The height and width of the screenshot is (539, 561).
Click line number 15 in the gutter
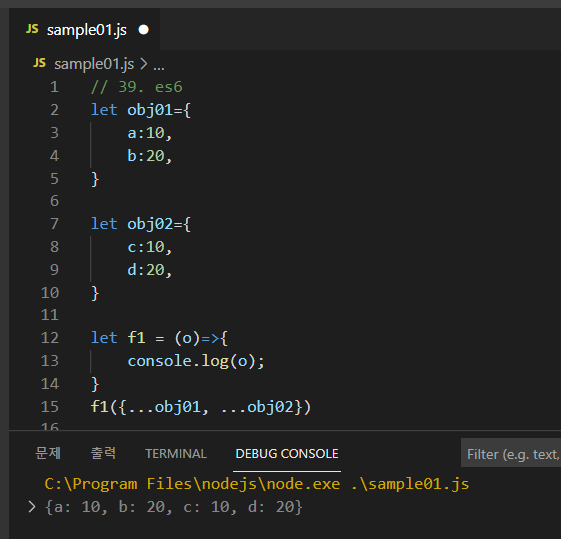tap(50, 407)
